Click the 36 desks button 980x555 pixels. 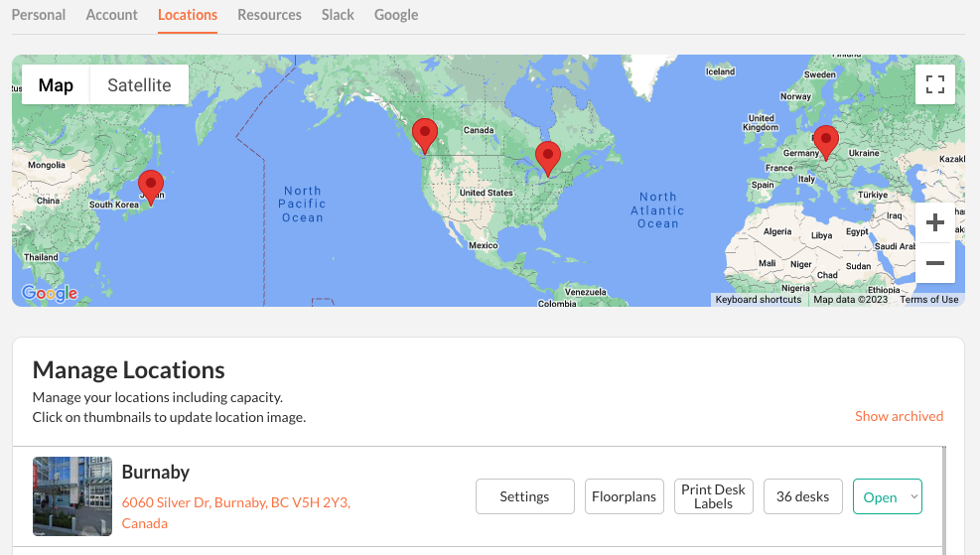point(802,496)
